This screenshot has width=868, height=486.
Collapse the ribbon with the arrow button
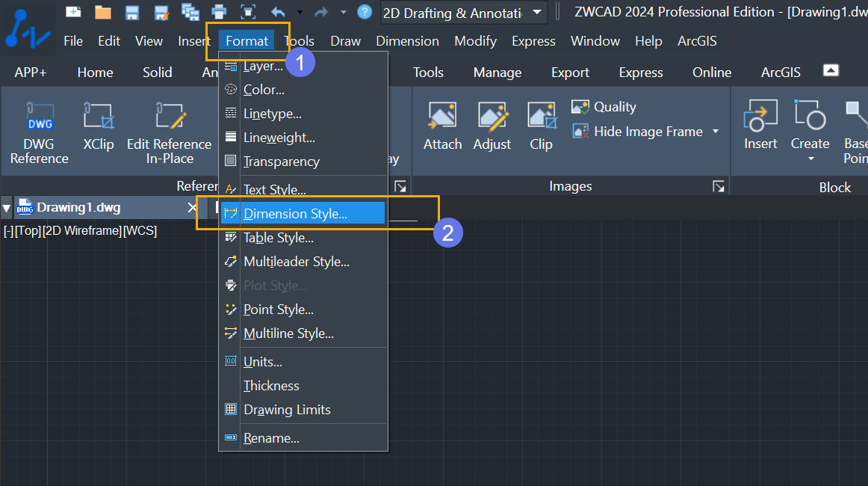click(831, 70)
